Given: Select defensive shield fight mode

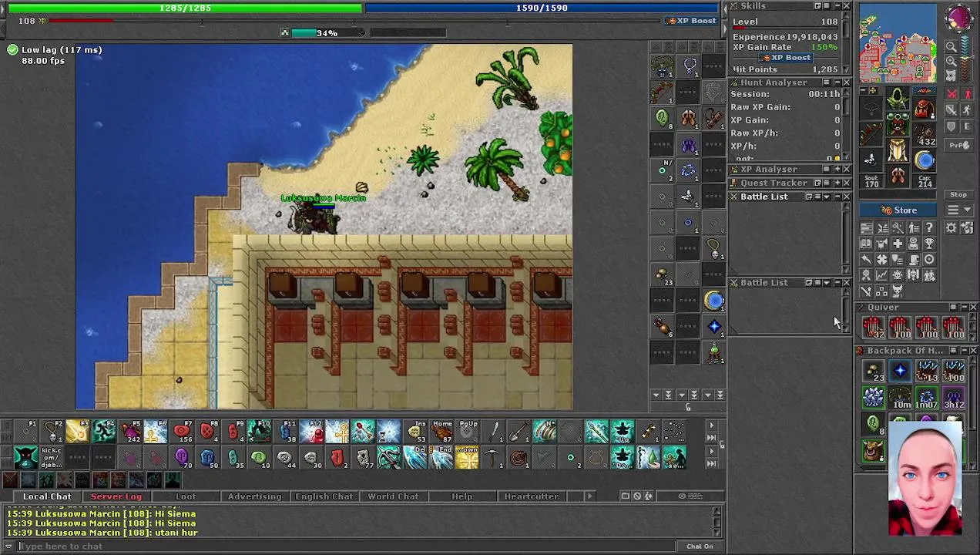Looking at the screenshot, I should coord(951,126).
